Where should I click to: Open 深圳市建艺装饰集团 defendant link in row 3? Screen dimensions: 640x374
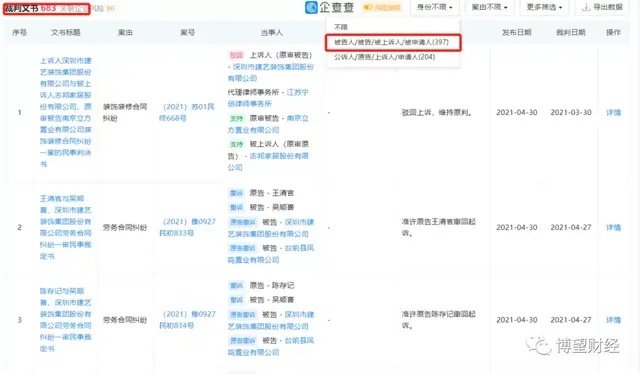(x=271, y=321)
